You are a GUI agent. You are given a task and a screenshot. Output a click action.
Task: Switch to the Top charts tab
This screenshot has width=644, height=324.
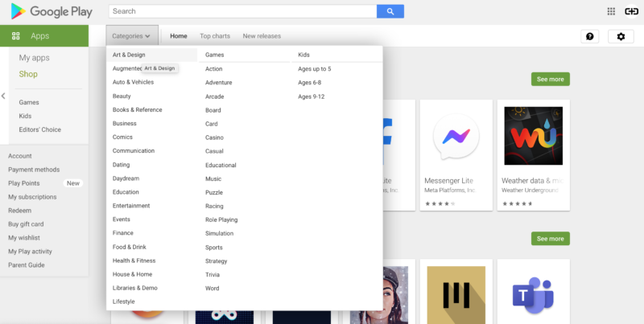215,36
